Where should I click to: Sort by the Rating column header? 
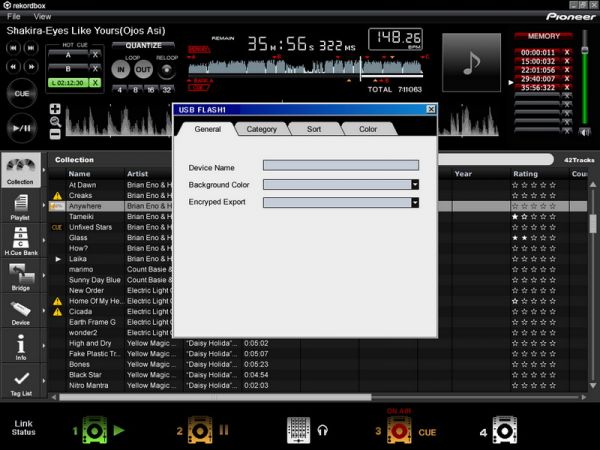525,174
